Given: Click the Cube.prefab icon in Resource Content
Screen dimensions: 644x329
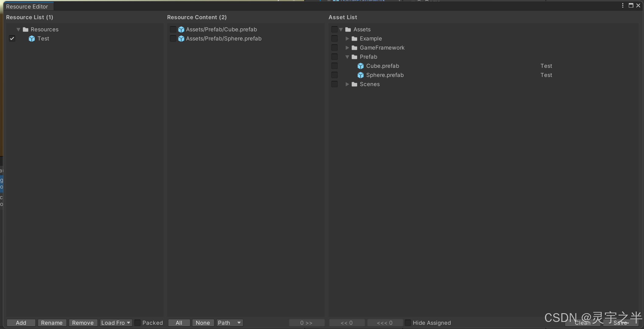Looking at the screenshot, I should pyautogui.click(x=181, y=29).
